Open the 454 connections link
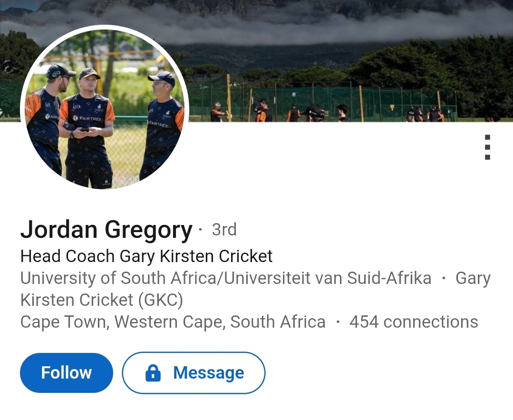Viewport: 513px width, 420px height. coord(414,322)
